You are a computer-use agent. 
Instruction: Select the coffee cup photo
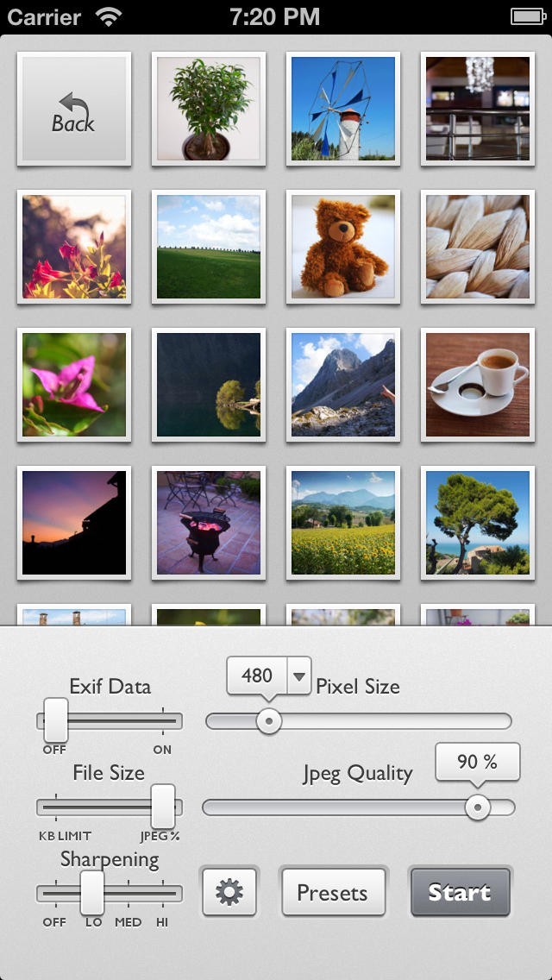click(478, 385)
